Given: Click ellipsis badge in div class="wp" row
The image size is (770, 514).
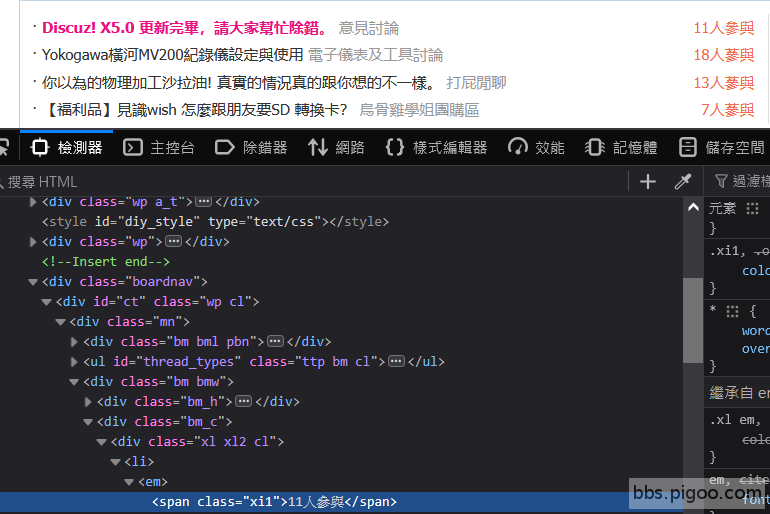Looking at the screenshot, I should click(173, 241).
